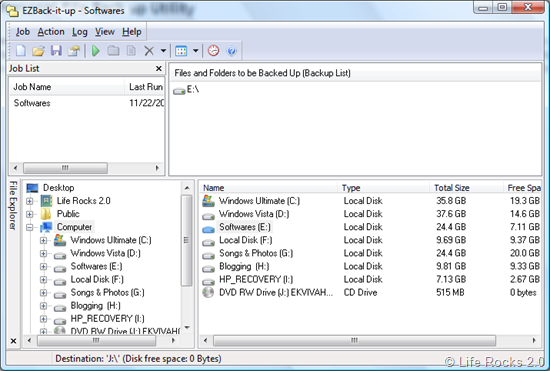Click Blogging (H:) drive icon in file list
The image size is (550, 371).
pyautogui.click(x=208, y=268)
